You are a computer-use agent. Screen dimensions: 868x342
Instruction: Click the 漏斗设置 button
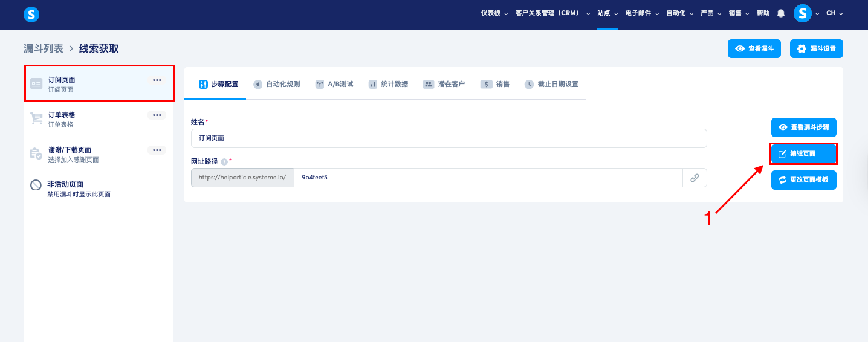point(817,49)
